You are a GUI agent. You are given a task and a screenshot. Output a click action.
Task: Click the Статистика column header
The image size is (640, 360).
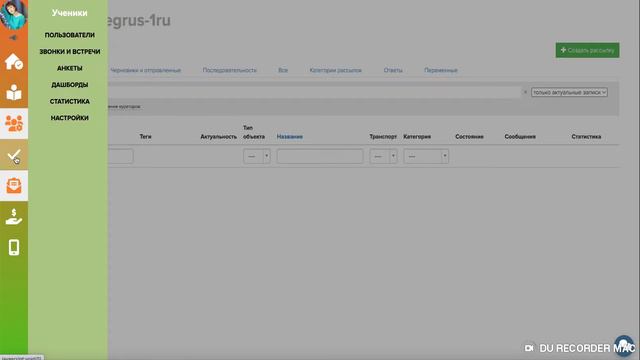coord(586,137)
